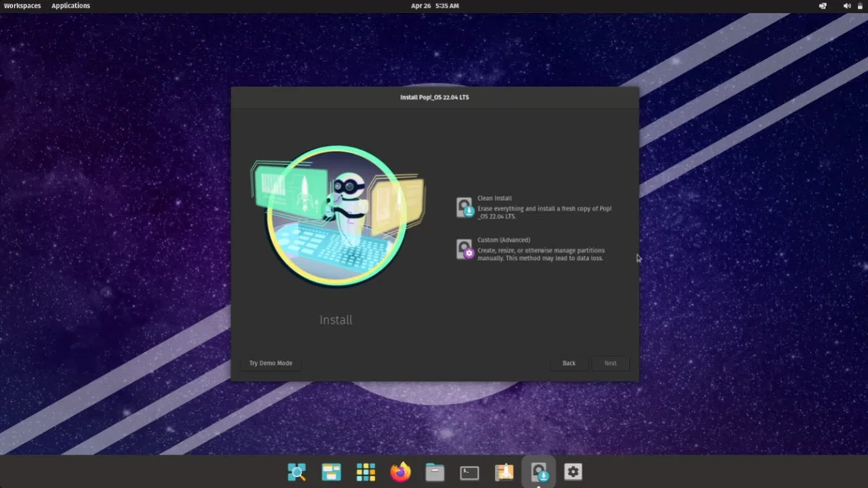Open the Applications menu in top bar
The width and height of the screenshot is (868, 488).
(x=71, y=6)
